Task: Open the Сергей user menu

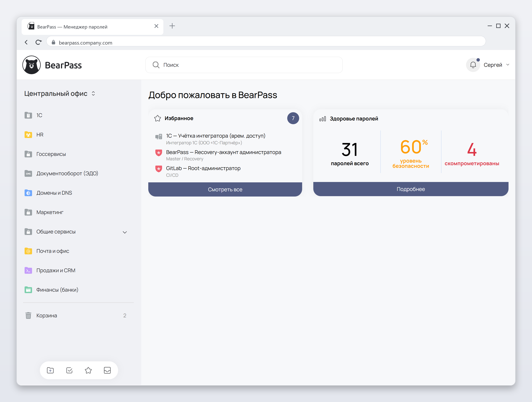Action: point(496,65)
